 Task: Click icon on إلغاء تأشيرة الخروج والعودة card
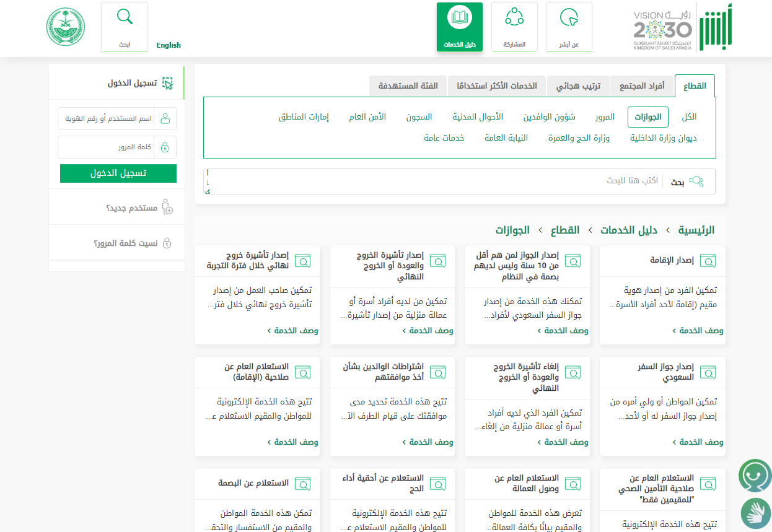click(x=573, y=372)
